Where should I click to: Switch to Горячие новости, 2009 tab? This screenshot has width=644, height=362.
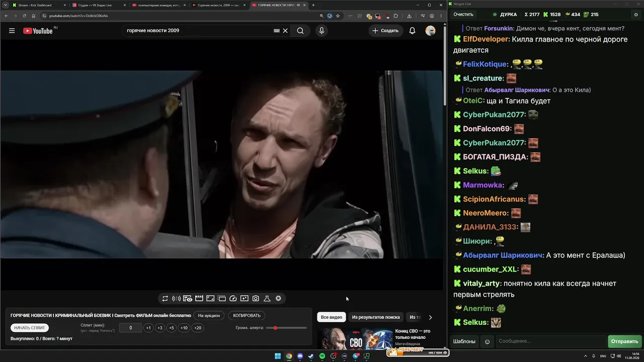pos(220,5)
